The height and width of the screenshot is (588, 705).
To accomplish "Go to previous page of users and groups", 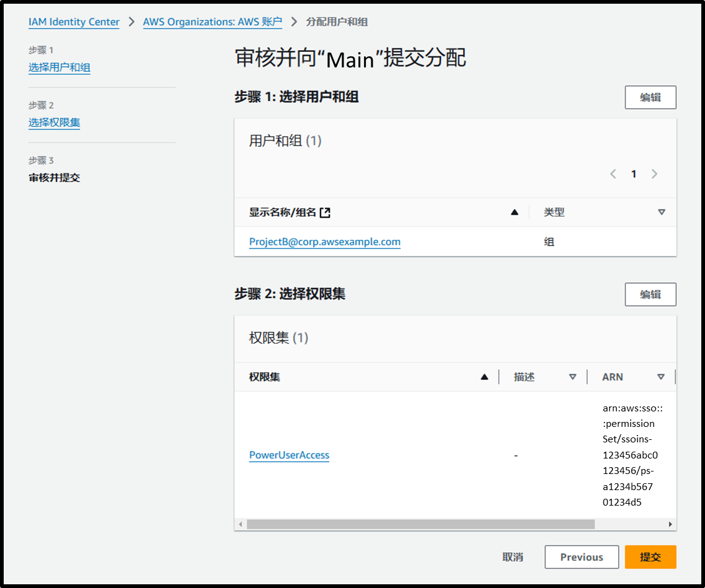I will point(613,174).
